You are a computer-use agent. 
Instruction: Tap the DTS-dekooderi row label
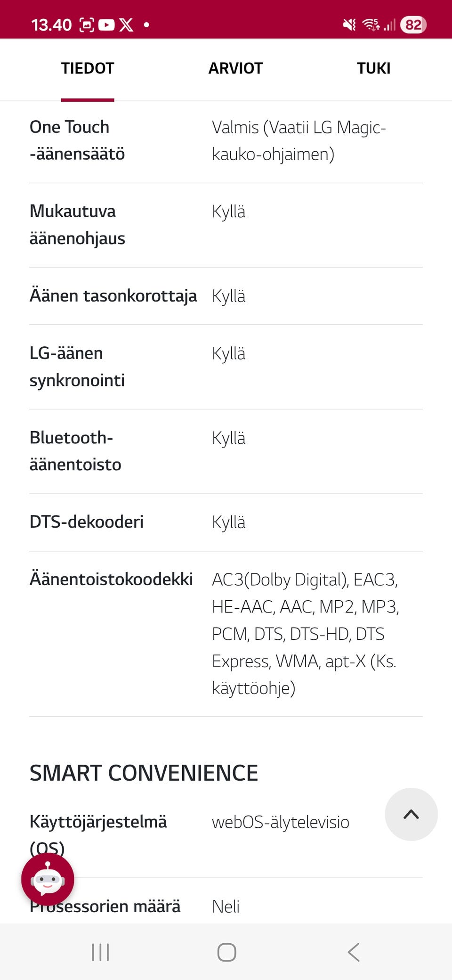tap(87, 522)
